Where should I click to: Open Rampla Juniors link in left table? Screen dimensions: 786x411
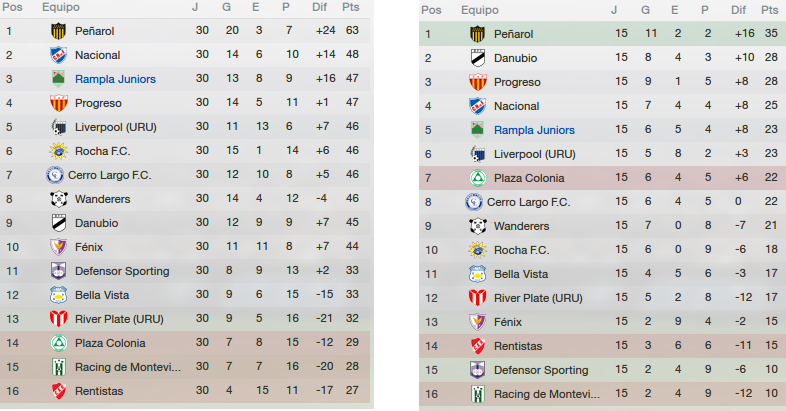click(115, 79)
